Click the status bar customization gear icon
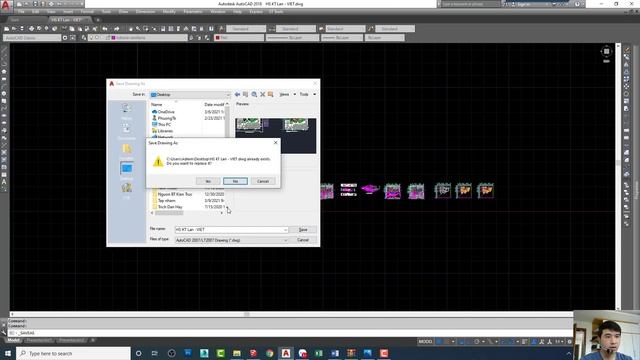 [x=570, y=342]
